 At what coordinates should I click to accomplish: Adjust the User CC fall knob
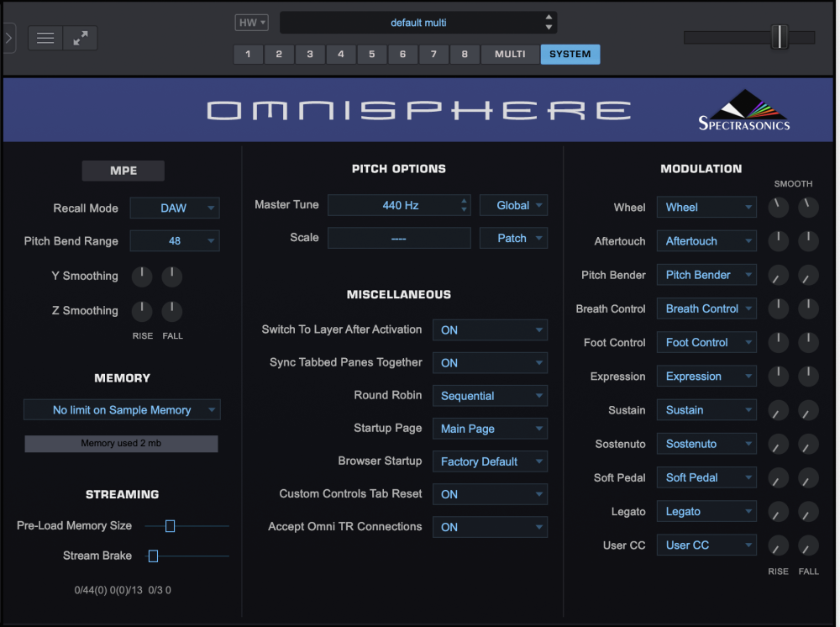[x=808, y=545]
